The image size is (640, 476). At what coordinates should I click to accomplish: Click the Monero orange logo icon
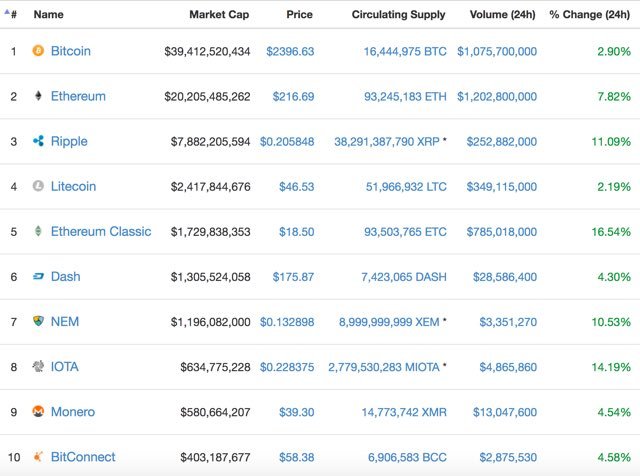pos(38,411)
